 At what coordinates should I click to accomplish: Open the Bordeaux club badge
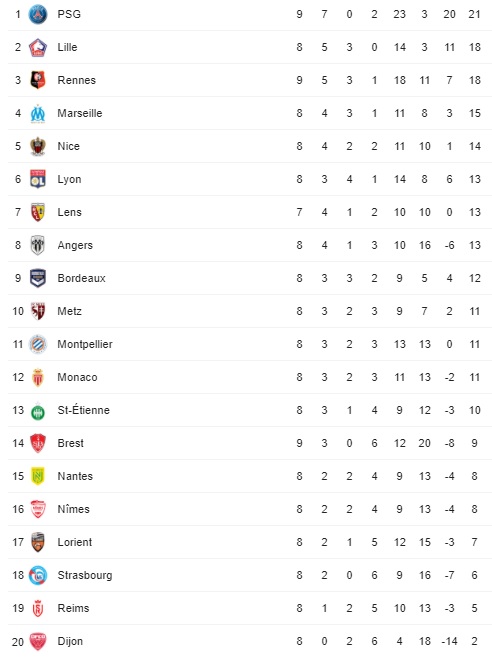coord(38,278)
